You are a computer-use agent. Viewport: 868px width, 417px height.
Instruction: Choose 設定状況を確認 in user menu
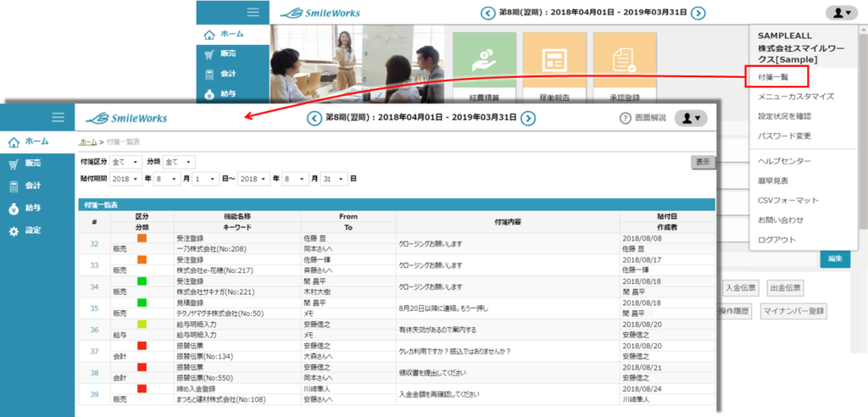point(784,116)
